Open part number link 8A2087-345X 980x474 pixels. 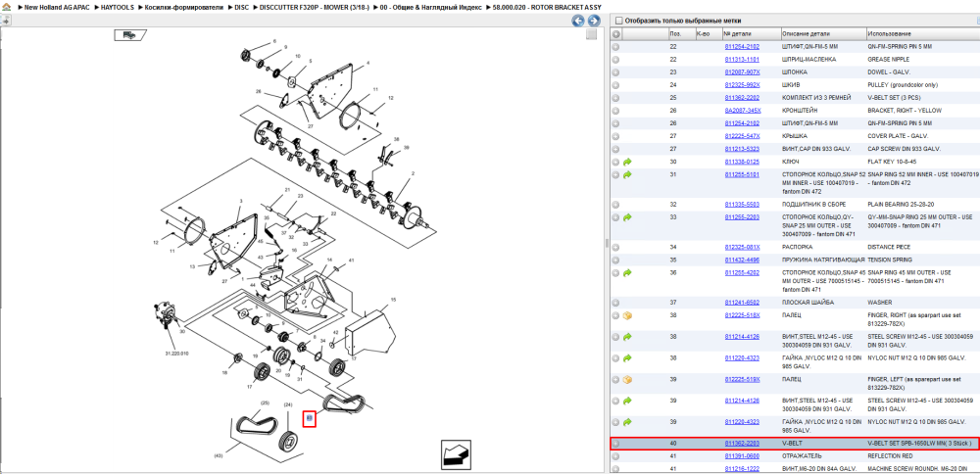tap(743, 111)
